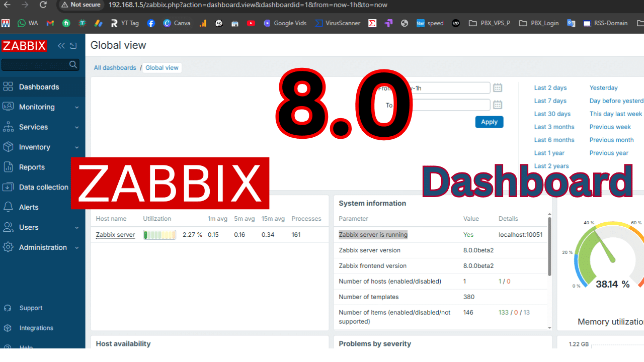Click the Support headset icon
The height and width of the screenshot is (362, 644).
(x=8, y=308)
